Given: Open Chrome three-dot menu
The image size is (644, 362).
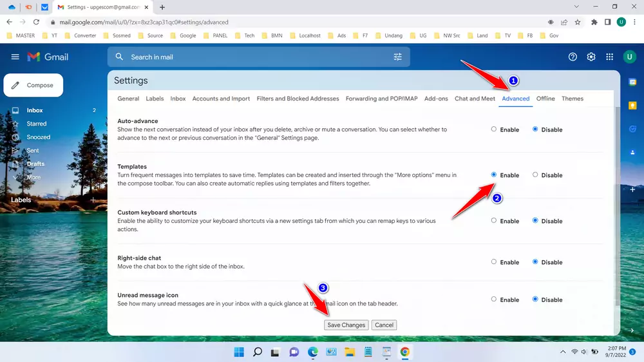Looking at the screenshot, I should (634, 22).
